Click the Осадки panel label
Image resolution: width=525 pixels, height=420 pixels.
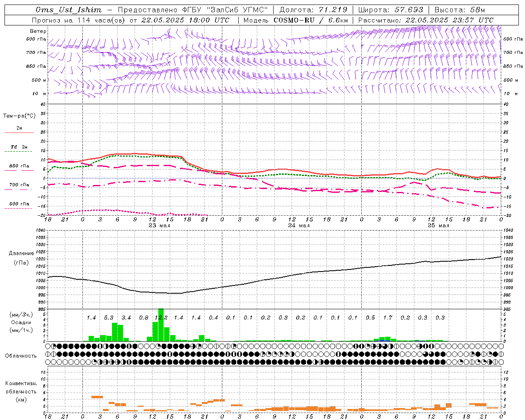click(21, 322)
